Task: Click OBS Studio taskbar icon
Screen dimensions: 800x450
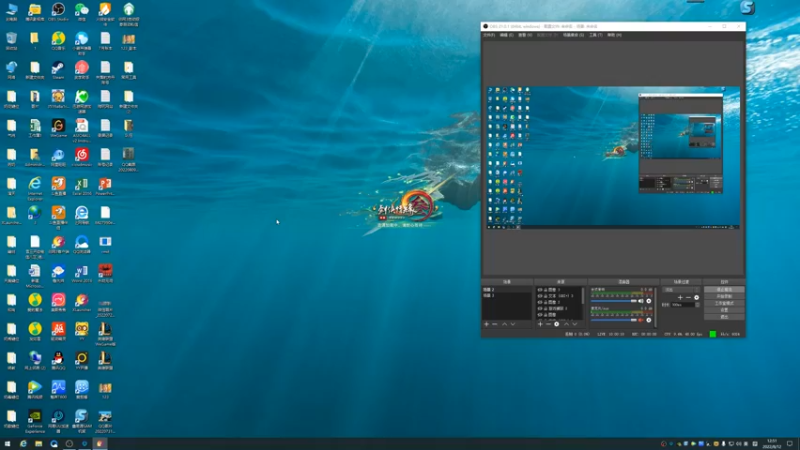Action: click(x=69, y=444)
